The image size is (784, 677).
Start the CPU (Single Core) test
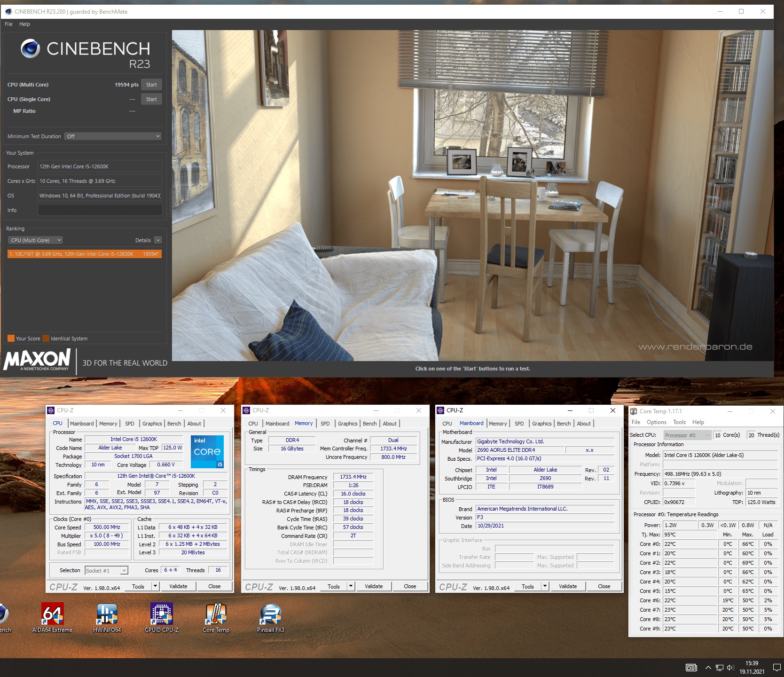pos(151,99)
